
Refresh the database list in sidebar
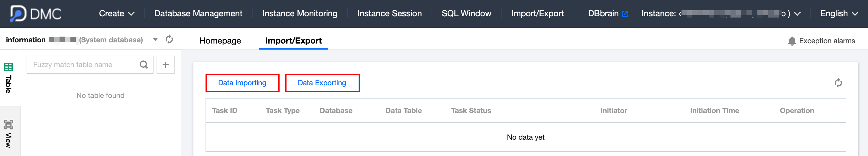pos(169,40)
